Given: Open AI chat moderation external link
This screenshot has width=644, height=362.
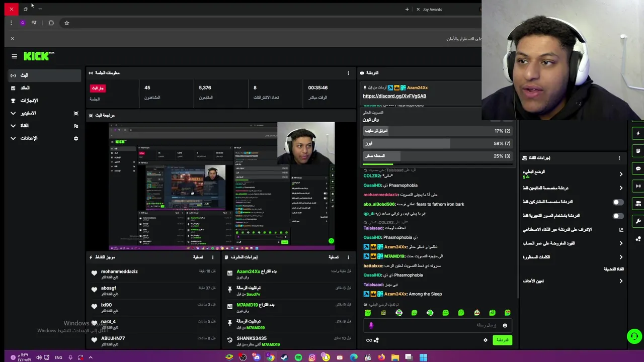Looking at the screenshot, I should point(621,230).
